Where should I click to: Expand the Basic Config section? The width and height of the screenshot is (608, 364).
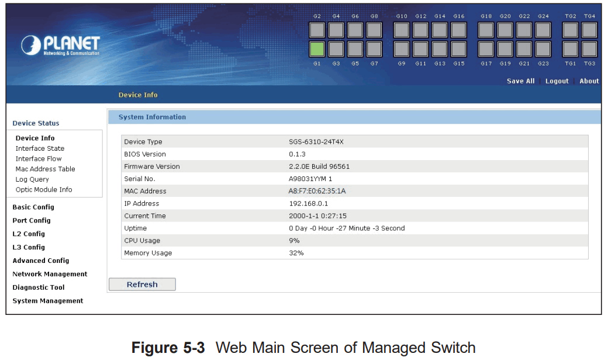(x=33, y=207)
